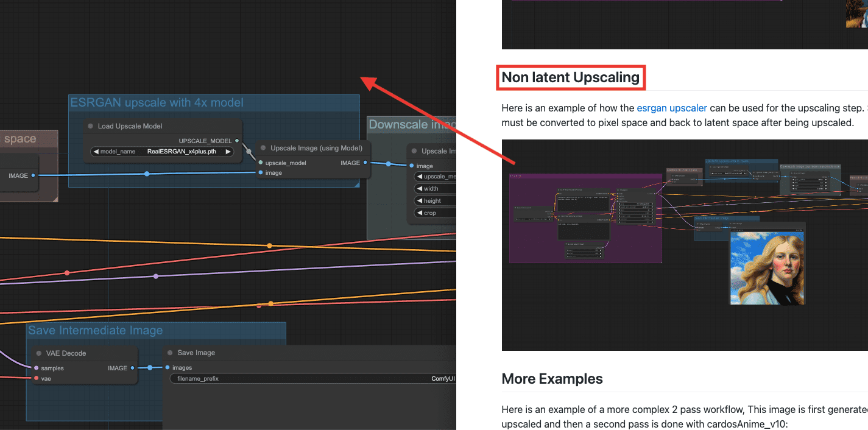
Task: Click IMAGE output port of Upscale Image (using Model)
Action: pyautogui.click(x=365, y=163)
